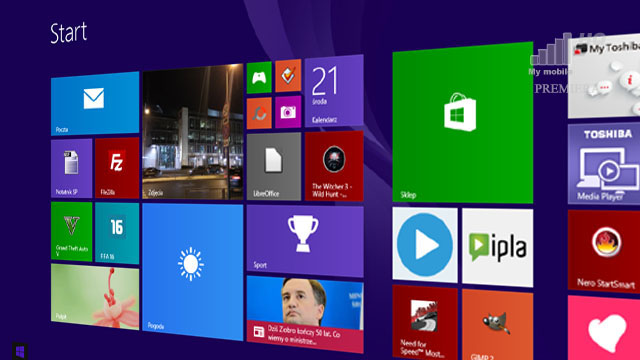Launch the Toshiba Media Player tile
Screen dimensions: 640x360
pyautogui.click(x=604, y=164)
